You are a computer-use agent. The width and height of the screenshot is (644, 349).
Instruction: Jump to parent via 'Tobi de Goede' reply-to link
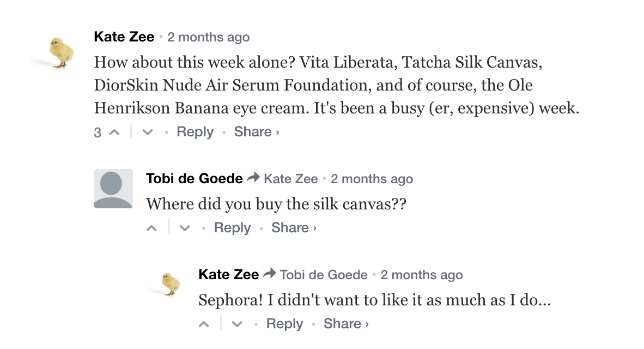(x=324, y=275)
